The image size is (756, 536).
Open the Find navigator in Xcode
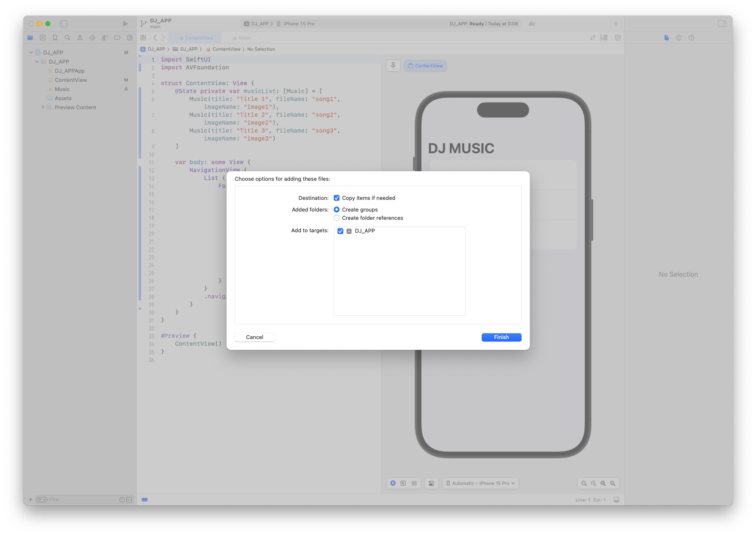(67, 37)
